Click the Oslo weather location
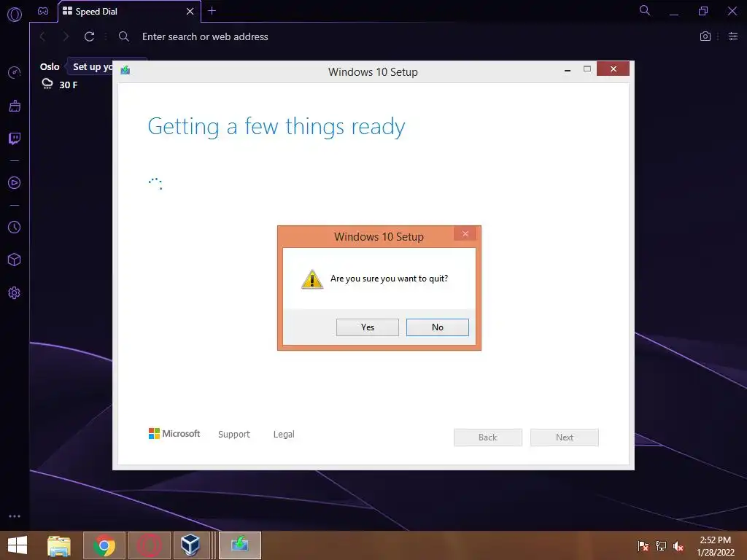Screen dimensions: 747x560 [50, 66]
